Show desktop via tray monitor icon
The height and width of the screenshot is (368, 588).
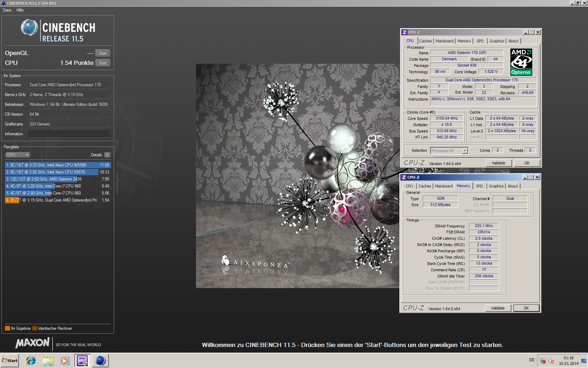583,361
